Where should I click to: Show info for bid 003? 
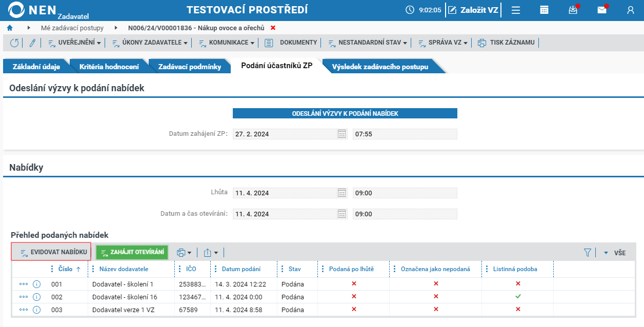coord(36,310)
